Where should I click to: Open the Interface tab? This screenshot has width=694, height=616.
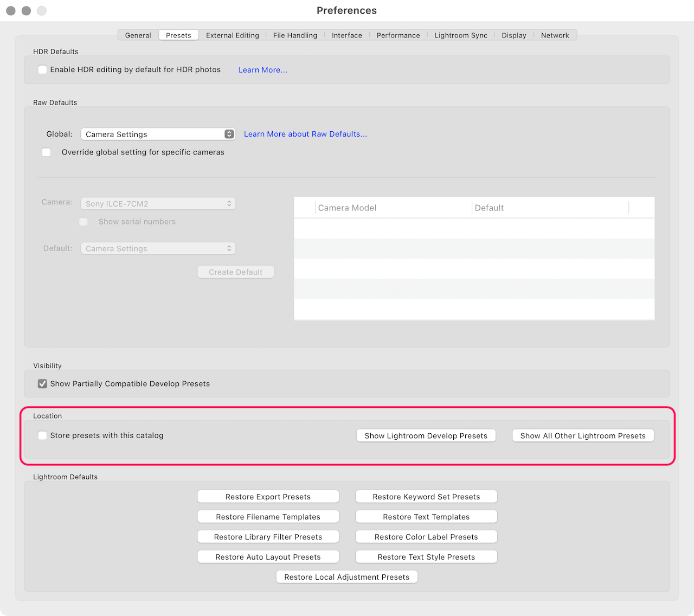click(x=347, y=35)
